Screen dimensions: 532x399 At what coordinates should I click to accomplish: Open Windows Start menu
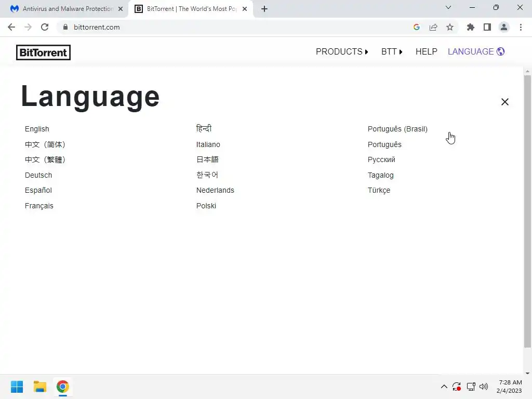point(17,387)
